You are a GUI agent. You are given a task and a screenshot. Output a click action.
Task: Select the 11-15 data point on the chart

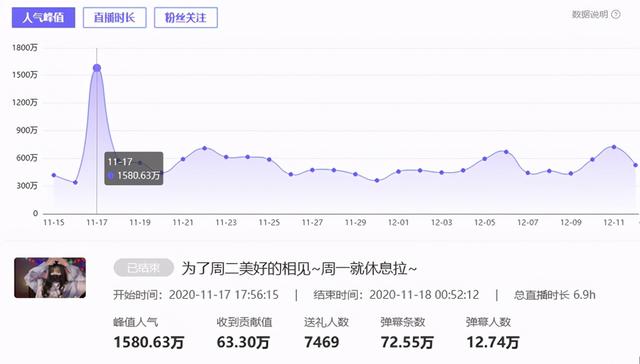(x=54, y=175)
